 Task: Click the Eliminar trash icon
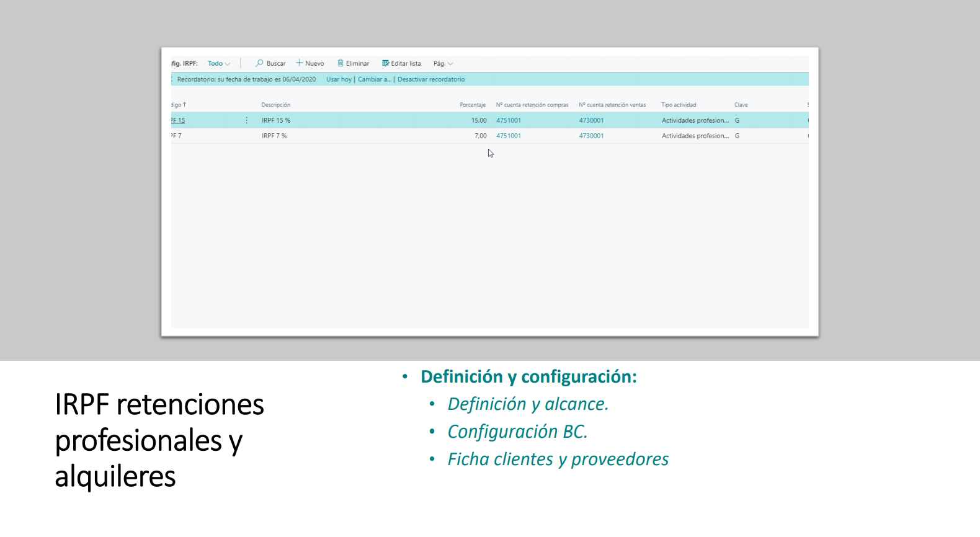click(341, 63)
